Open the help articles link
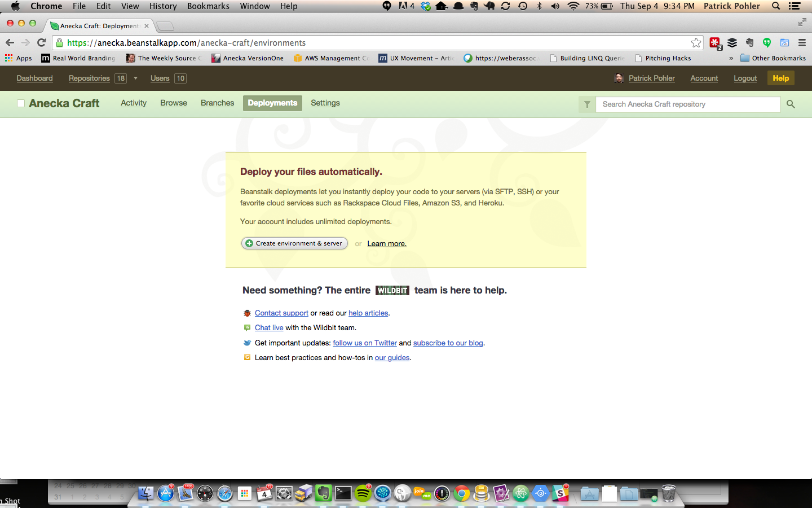The height and width of the screenshot is (508, 812). [368, 313]
